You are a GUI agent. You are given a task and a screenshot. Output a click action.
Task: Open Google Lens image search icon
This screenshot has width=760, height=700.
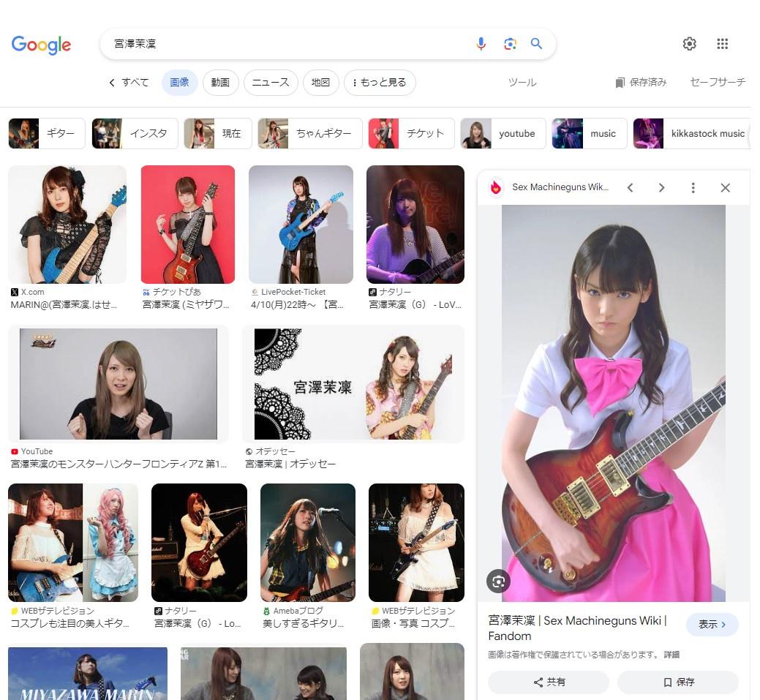pyautogui.click(x=510, y=44)
